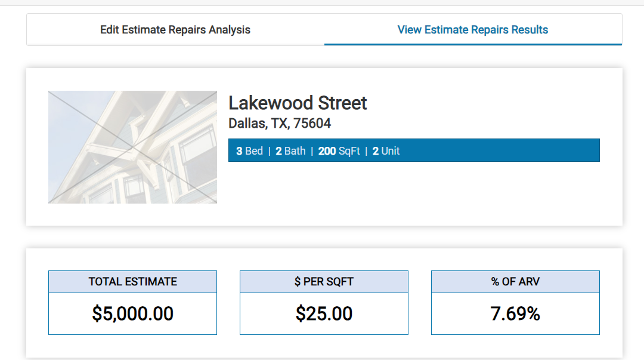Click the % OF ARV header
The image size is (644, 360).
click(515, 282)
